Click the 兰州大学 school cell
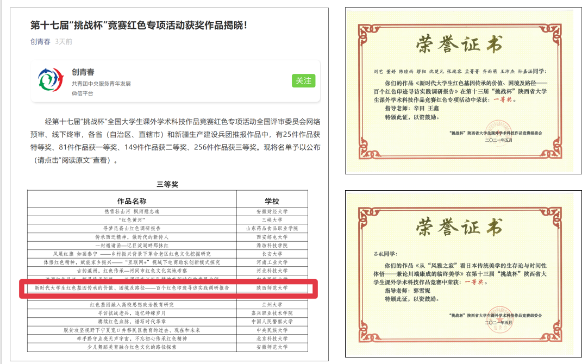Screen dimensions: 588x364 (272, 305)
